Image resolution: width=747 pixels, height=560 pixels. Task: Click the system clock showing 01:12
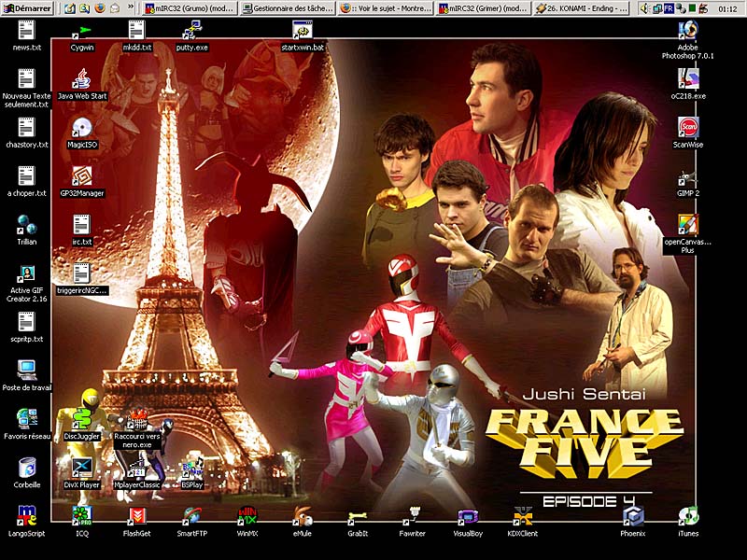[727, 8]
